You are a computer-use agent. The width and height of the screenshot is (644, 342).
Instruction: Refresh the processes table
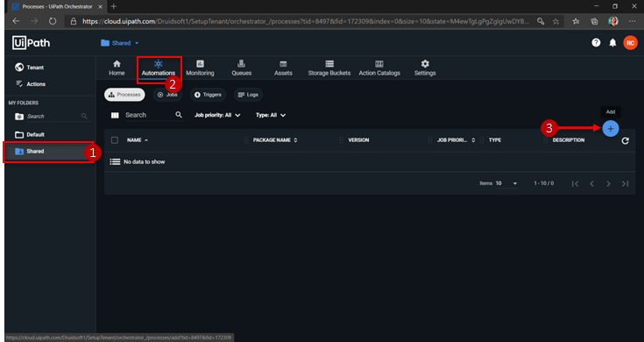click(x=625, y=140)
